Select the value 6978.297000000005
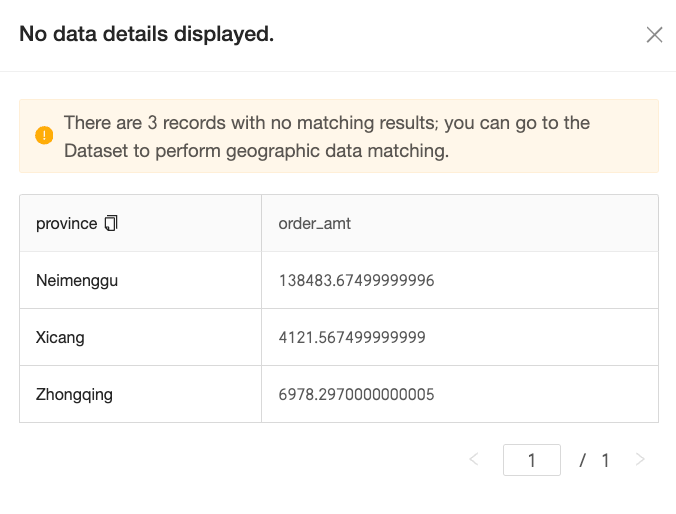 pyautogui.click(x=357, y=394)
